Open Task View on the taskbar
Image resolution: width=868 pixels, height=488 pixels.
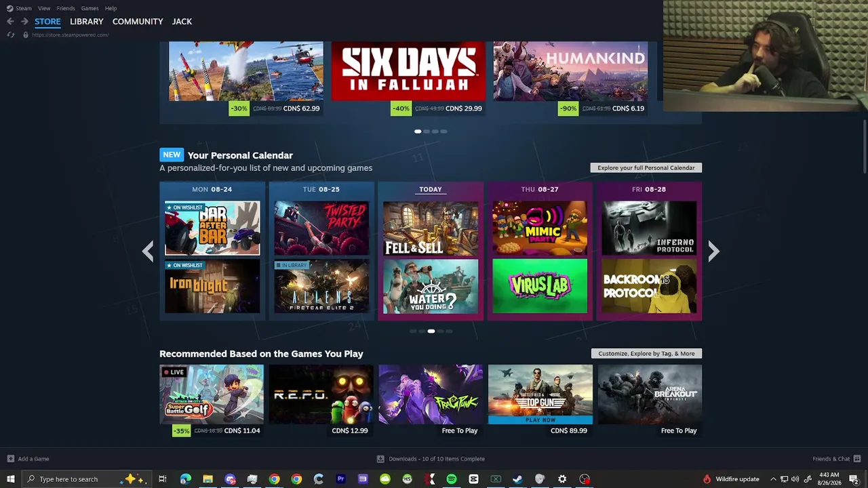click(163, 479)
